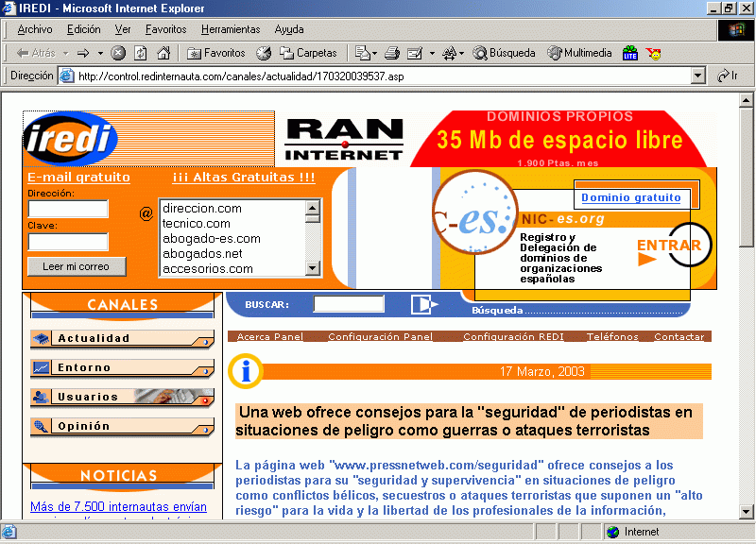Open the Favoritos menu in menu bar
The width and height of the screenshot is (756, 544).
click(166, 29)
